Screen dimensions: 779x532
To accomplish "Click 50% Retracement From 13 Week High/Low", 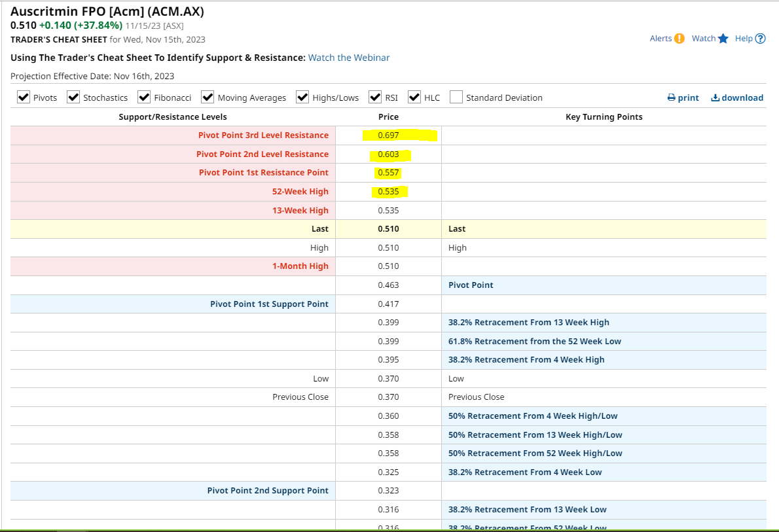I will point(535,434).
